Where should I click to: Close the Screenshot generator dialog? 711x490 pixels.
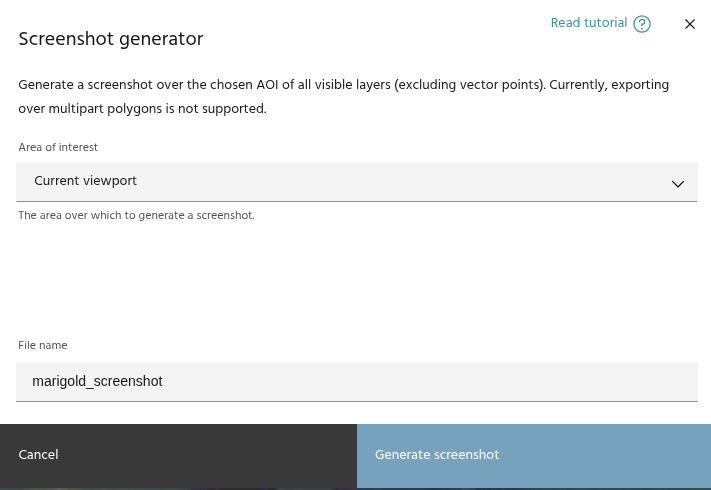(689, 24)
